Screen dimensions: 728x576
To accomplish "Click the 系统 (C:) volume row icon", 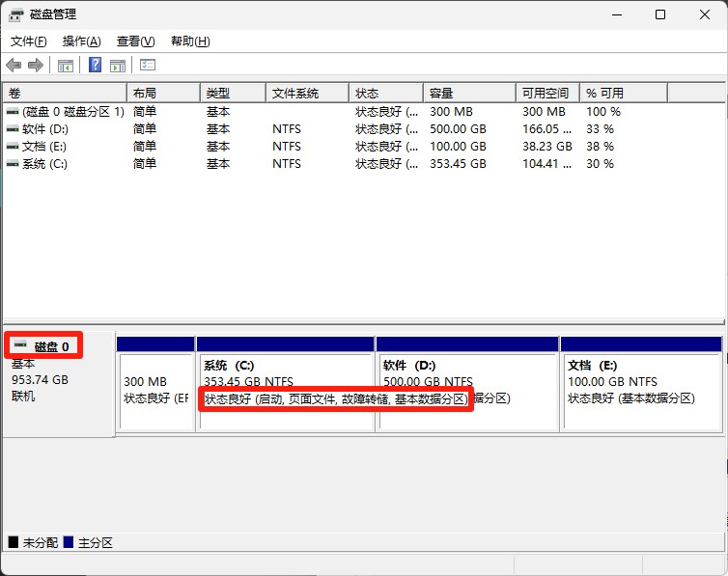I will [13, 164].
